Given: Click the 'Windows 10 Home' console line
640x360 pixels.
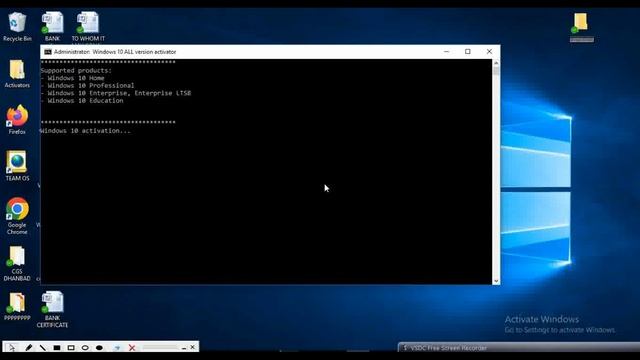Looking at the screenshot, I should point(73,78).
